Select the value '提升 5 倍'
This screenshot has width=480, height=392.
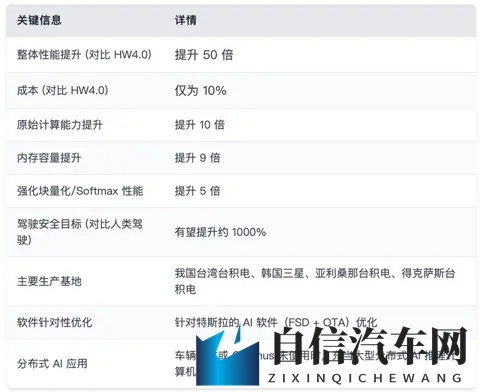click(197, 191)
